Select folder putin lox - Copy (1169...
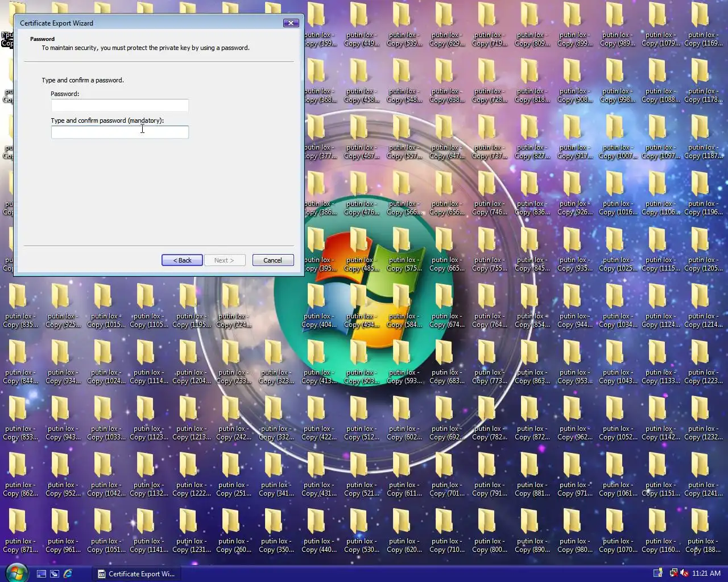 703,25
